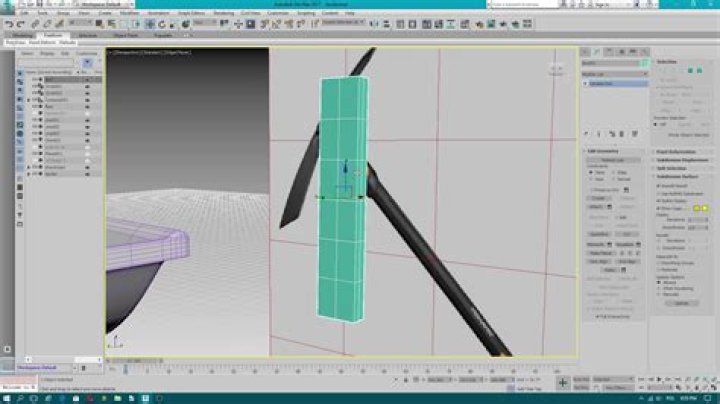Select the Select and Link tool
Viewport: 720px width, 404px height.
(35, 24)
